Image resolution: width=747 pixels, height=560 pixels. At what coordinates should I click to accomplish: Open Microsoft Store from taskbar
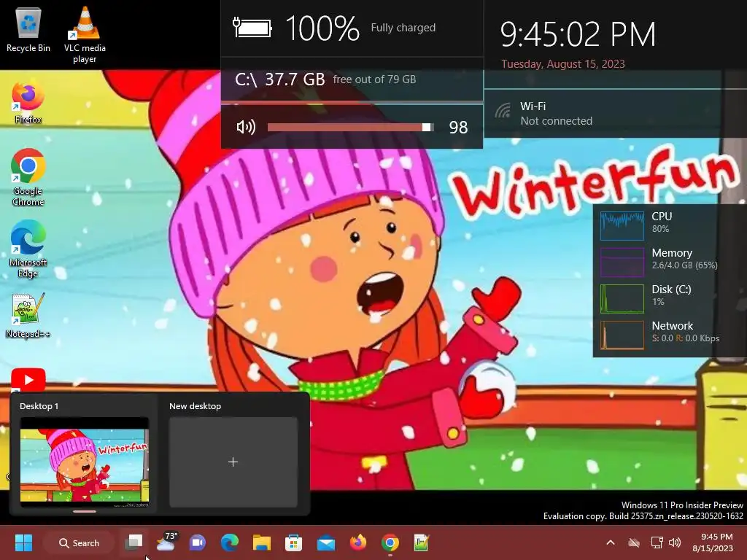[x=293, y=542]
